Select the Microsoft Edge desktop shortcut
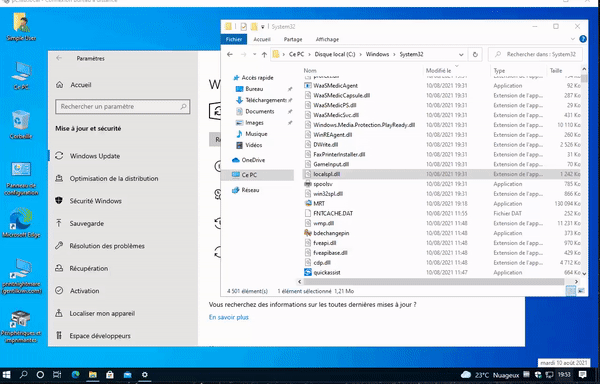This screenshot has height=384, width=600. 21,223
